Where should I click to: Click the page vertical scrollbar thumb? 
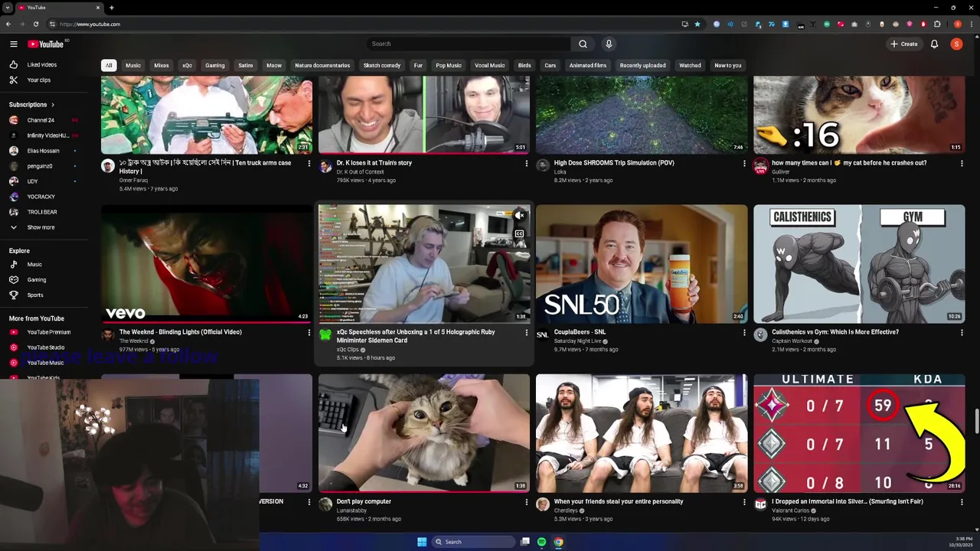[x=976, y=421]
